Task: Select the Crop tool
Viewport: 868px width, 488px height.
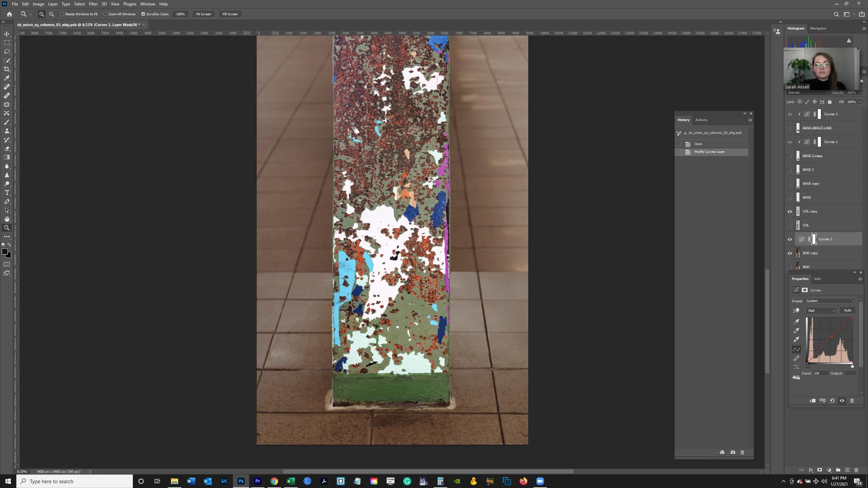Action: [7, 69]
